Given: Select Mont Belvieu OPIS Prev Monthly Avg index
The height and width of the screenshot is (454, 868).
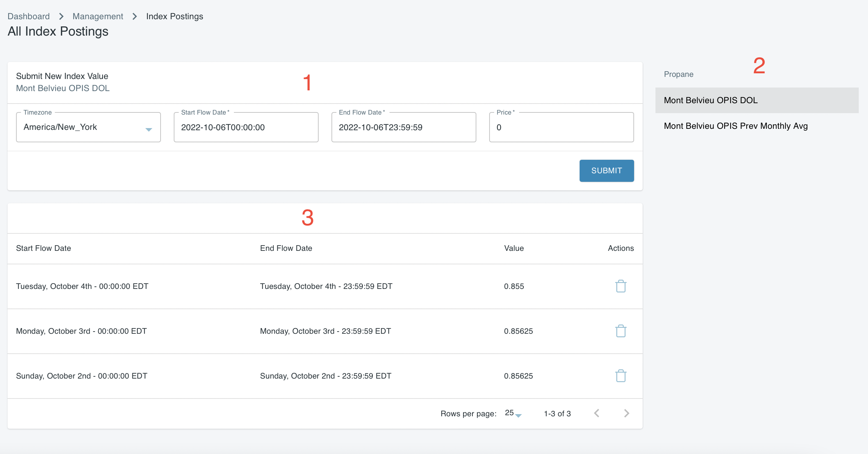Looking at the screenshot, I should click(735, 126).
